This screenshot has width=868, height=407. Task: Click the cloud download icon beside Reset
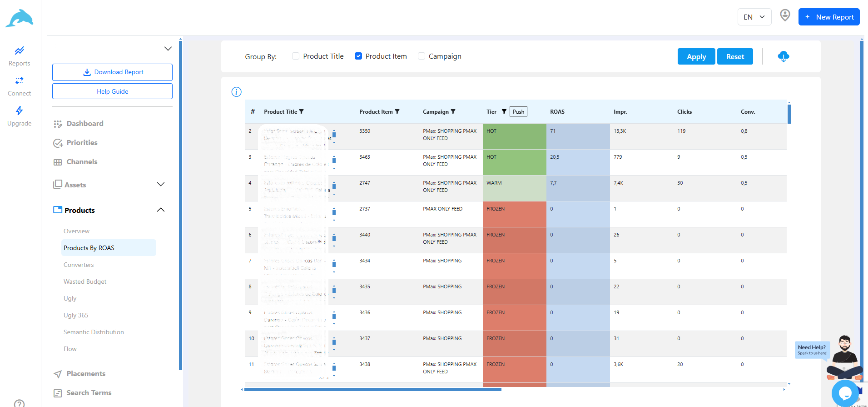pos(784,56)
